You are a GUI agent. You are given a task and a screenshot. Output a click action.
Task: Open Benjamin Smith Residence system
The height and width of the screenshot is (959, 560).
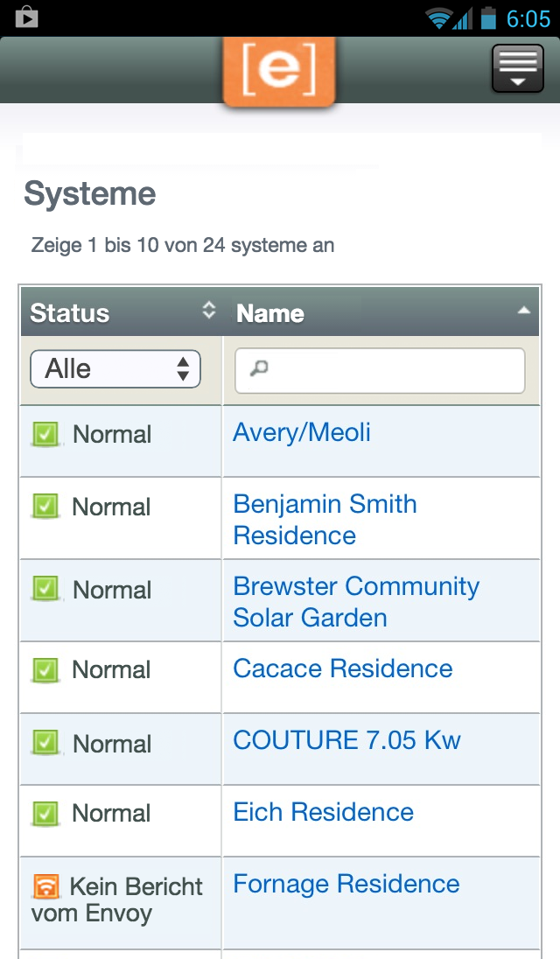[x=325, y=520]
